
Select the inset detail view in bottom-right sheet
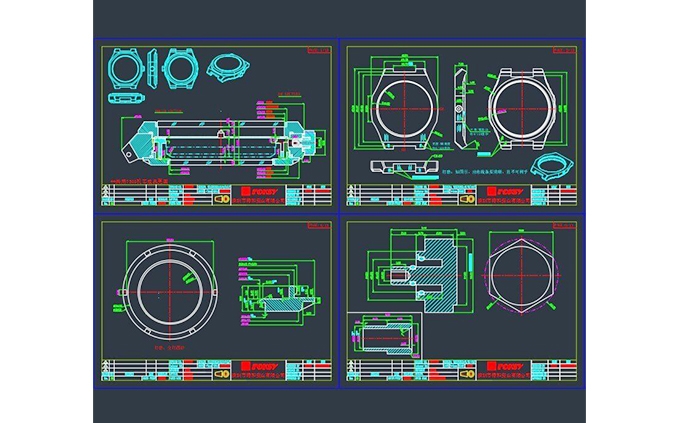(382, 333)
